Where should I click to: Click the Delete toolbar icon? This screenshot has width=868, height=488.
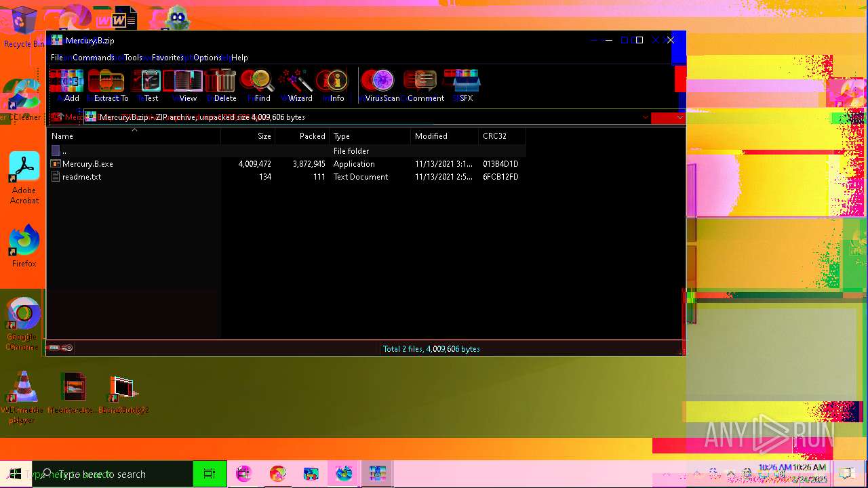coord(224,86)
